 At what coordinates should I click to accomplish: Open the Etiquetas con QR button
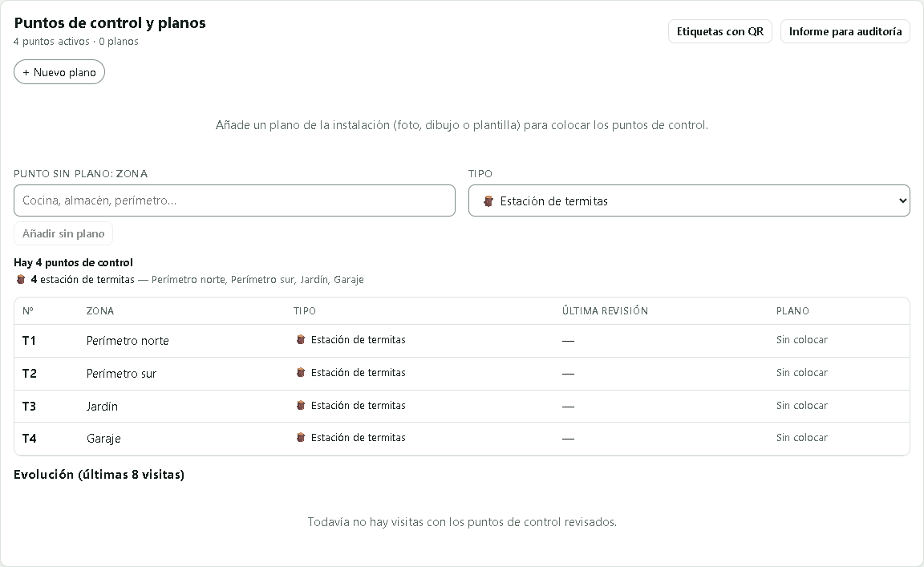pos(719,31)
